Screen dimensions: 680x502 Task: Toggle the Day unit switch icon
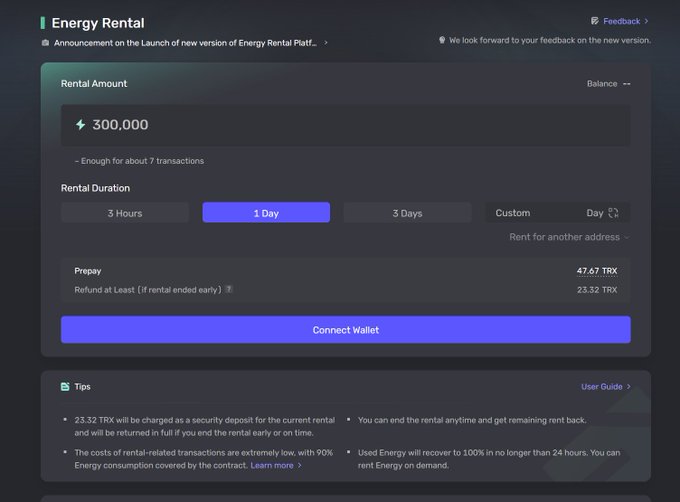coord(613,213)
